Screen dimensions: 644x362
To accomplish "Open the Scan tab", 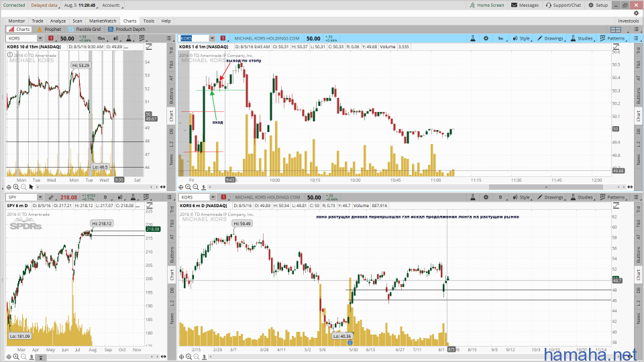I will tap(77, 21).
